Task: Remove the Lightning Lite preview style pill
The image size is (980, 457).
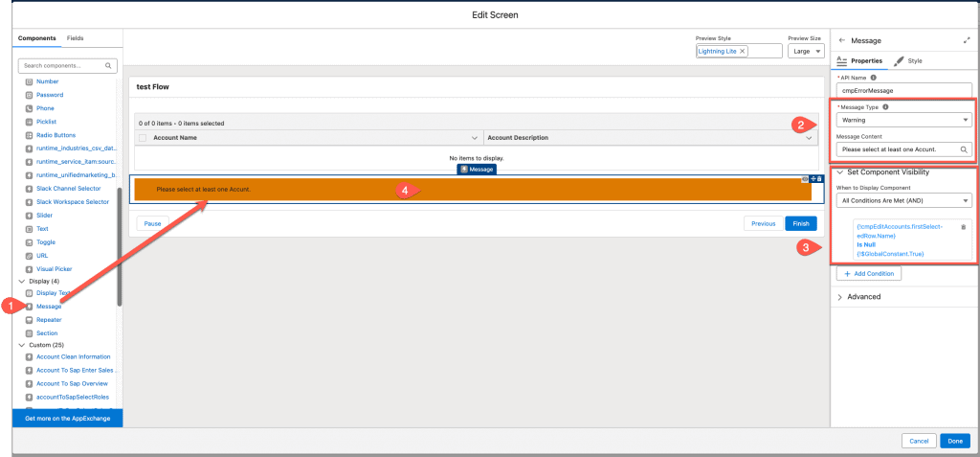Action: (743, 51)
